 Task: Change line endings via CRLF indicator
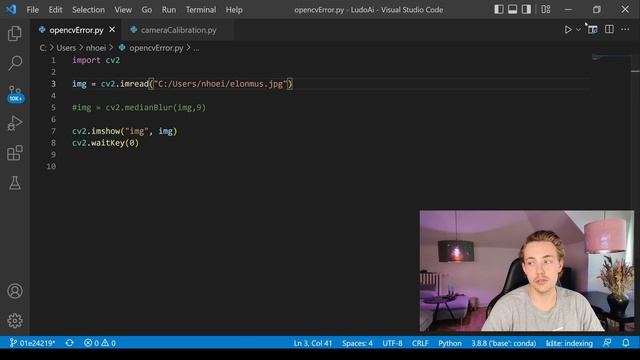[x=420, y=343]
